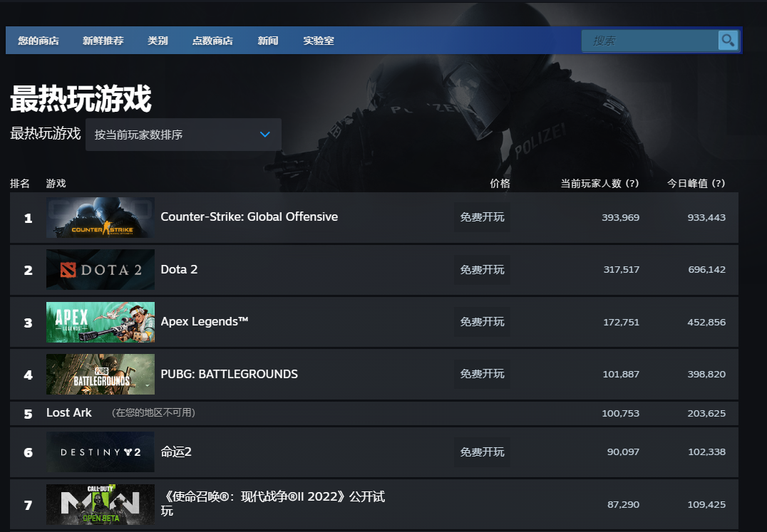Click the peak value 203,625
Viewport: 767px width, 532px height.
706,413
